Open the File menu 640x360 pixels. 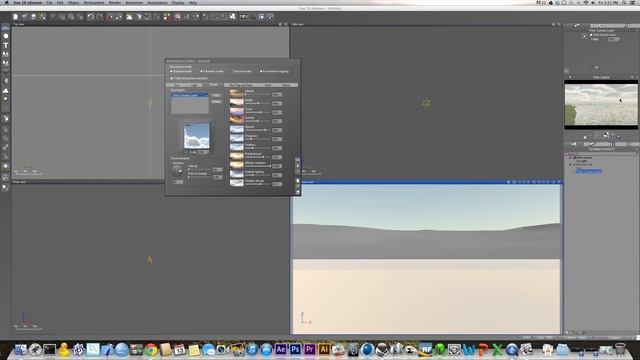click(49, 2)
